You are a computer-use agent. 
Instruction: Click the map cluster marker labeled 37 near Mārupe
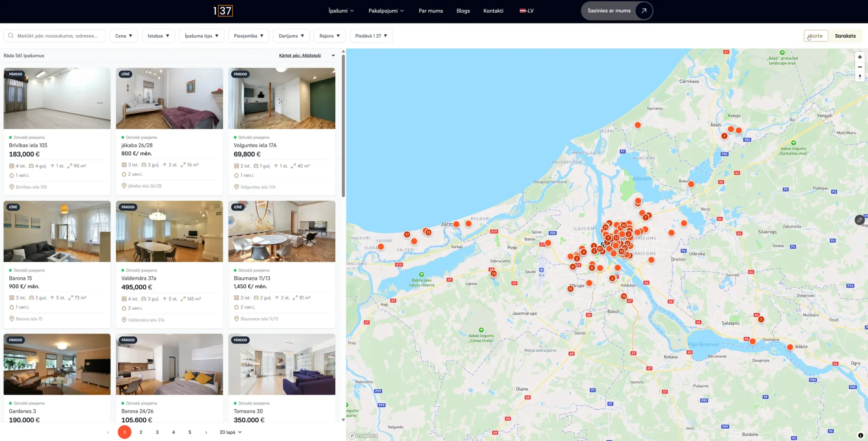click(x=570, y=289)
